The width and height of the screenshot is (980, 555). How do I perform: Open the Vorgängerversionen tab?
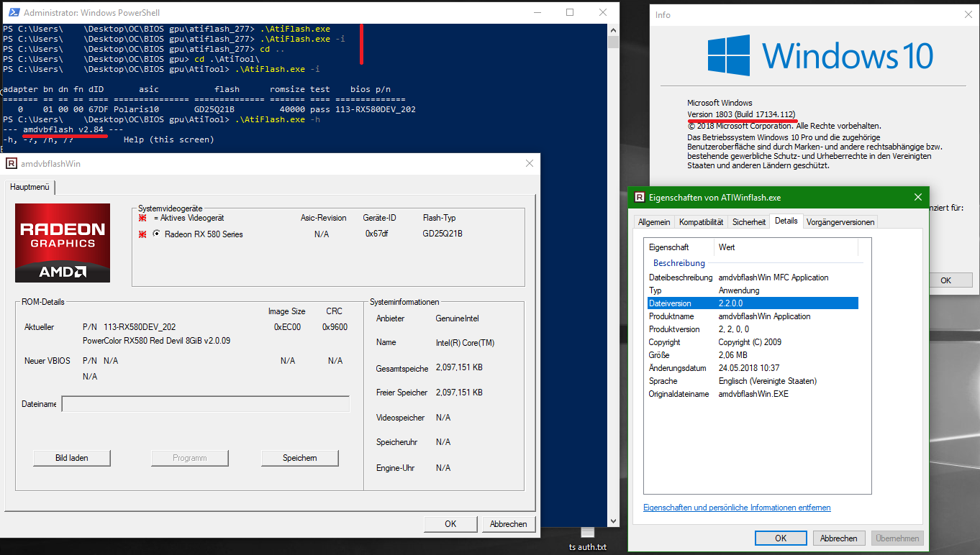tap(840, 222)
